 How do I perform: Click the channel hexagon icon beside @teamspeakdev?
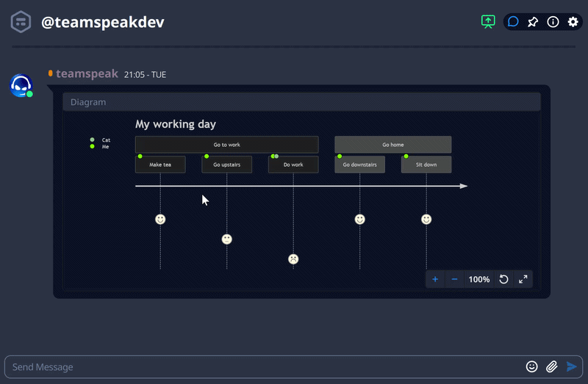[x=21, y=22]
